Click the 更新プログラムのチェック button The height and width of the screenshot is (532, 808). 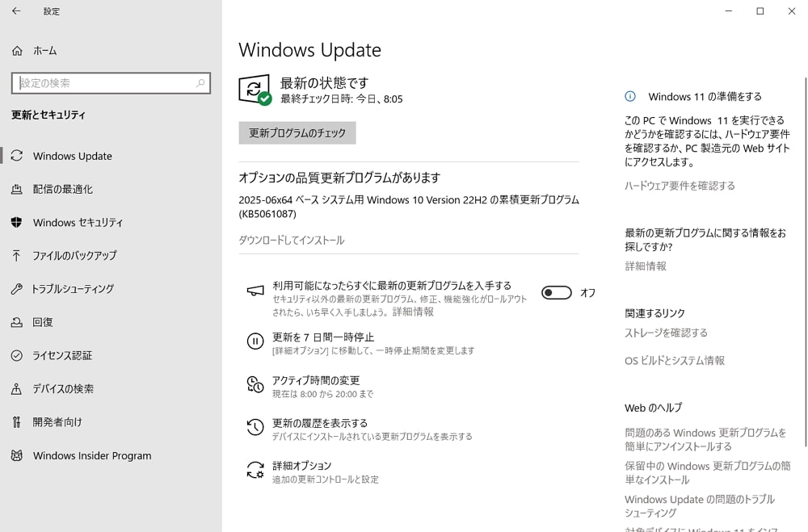point(297,133)
